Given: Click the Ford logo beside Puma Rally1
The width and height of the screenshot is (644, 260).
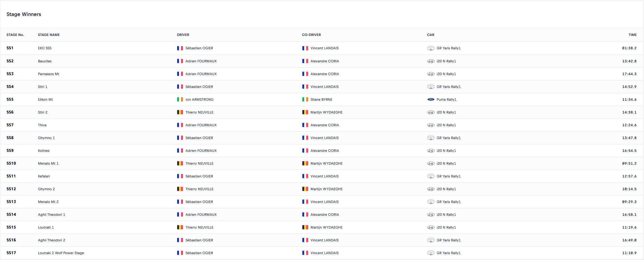Looking at the screenshot, I should [x=431, y=99].
